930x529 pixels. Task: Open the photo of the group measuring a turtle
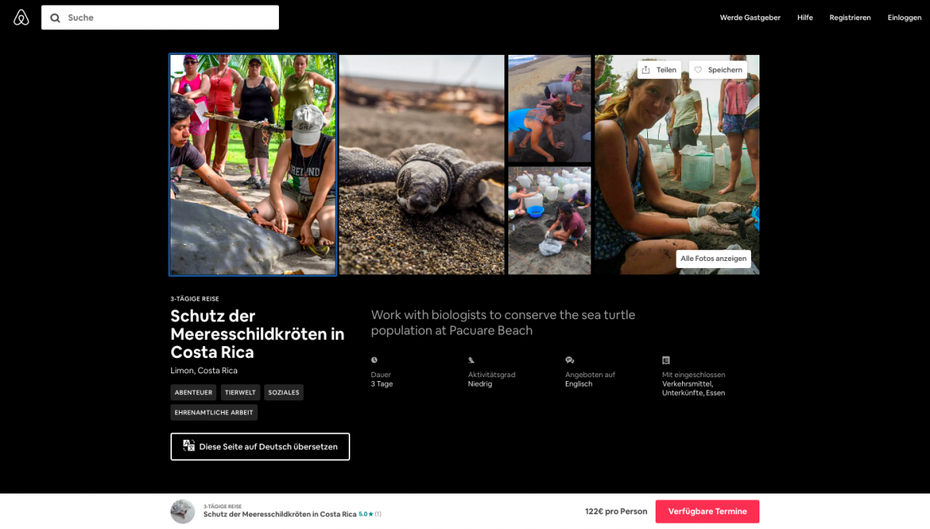click(253, 164)
